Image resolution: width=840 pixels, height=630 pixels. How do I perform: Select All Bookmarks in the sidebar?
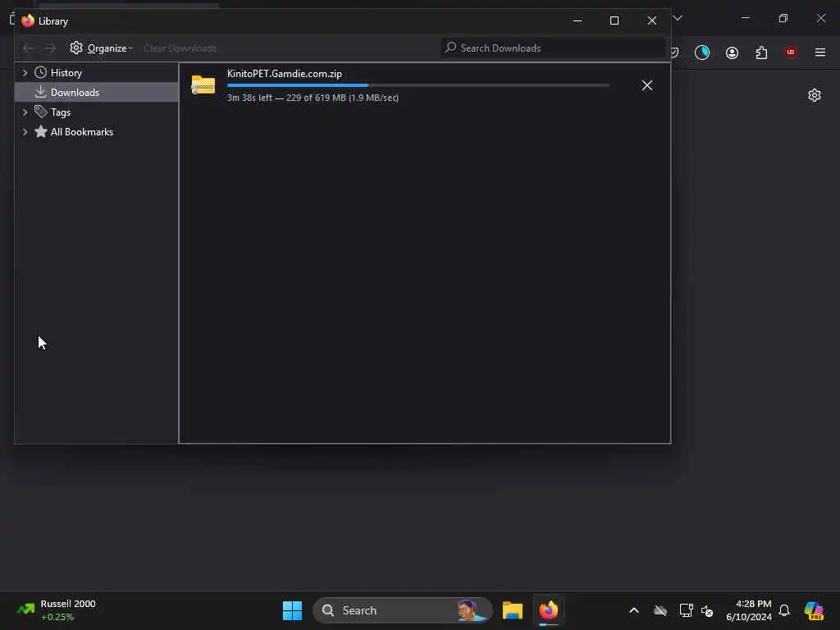(x=97, y=132)
